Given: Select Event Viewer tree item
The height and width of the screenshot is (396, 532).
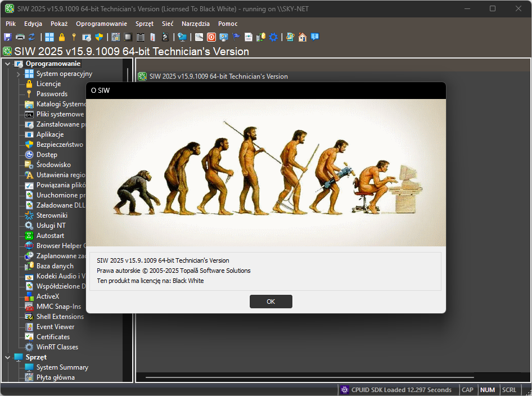Looking at the screenshot, I should coord(55,327).
